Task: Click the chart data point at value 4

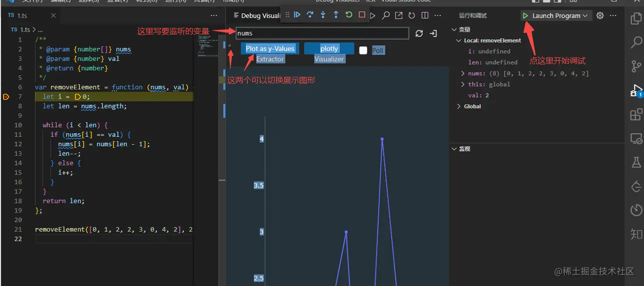Action: tap(382, 139)
